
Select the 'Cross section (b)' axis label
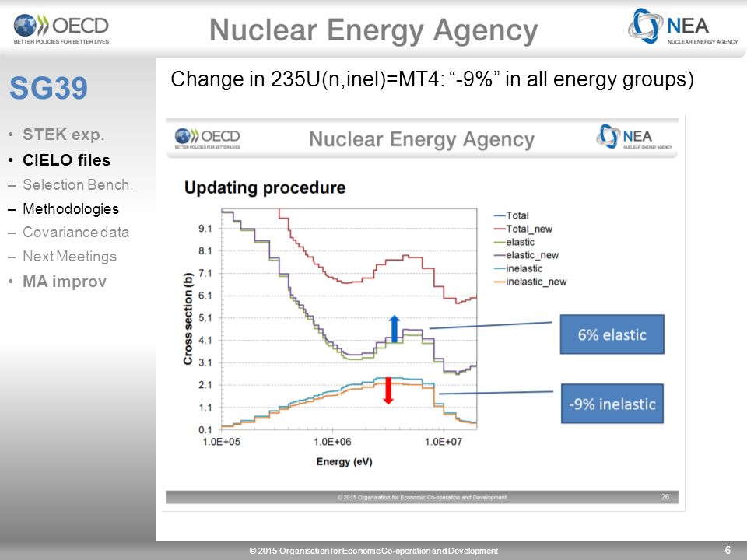(188, 319)
